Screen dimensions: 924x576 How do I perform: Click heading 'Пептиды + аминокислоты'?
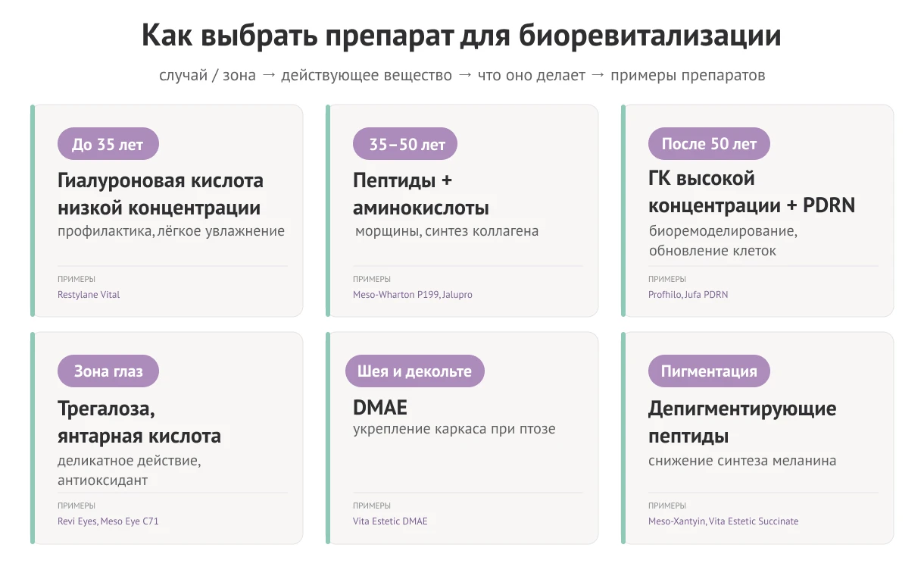[421, 194]
